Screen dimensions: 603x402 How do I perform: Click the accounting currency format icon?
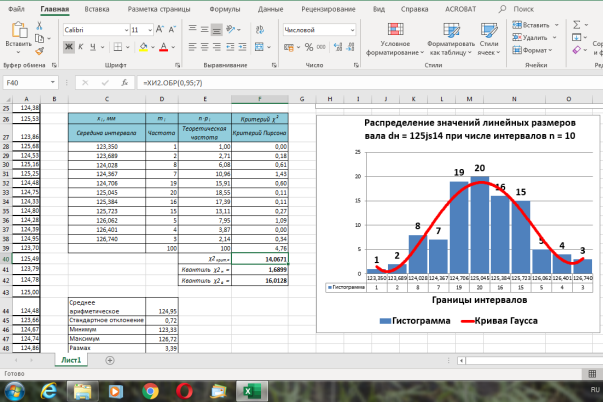[x=289, y=47]
